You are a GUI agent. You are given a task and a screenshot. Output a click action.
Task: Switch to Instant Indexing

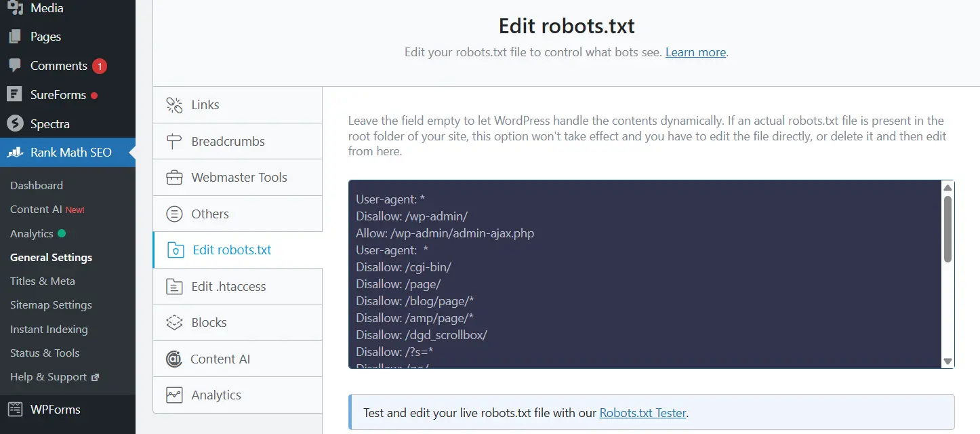click(x=48, y=329)
